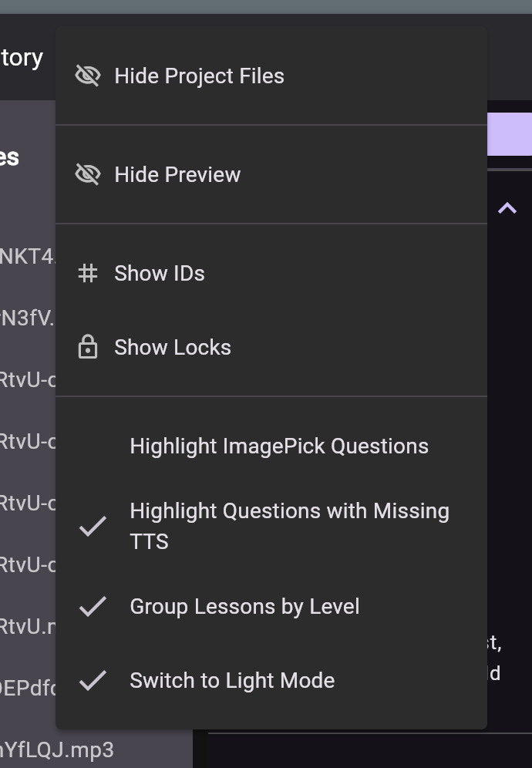532x768 pixels.
Task: Open the mp3 file ending in YfLQJ
Action: [x=54, y=749]
